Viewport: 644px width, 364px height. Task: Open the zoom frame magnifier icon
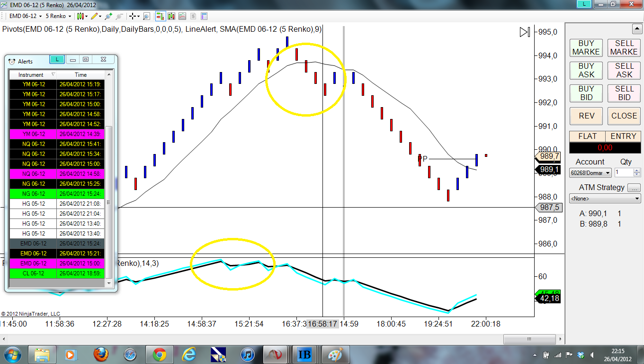(x=146, y=16)
